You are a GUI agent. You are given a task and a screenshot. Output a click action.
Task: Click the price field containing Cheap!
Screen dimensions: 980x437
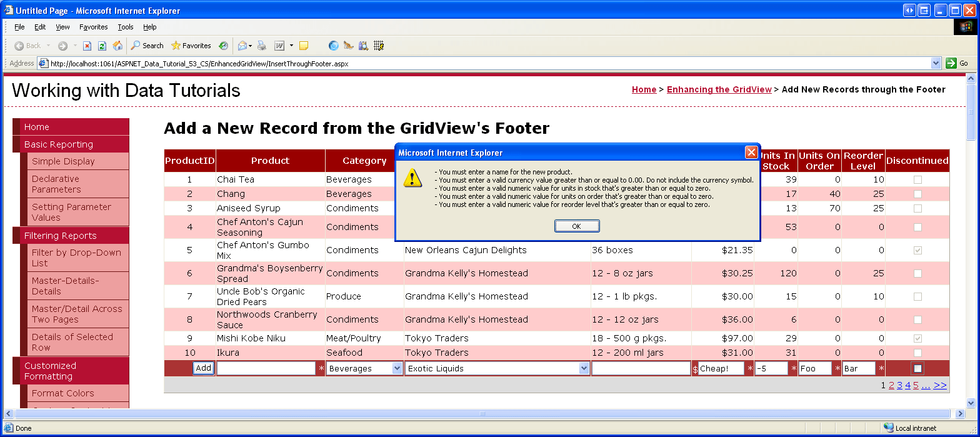pyautogui.click(x=721, y=368)
